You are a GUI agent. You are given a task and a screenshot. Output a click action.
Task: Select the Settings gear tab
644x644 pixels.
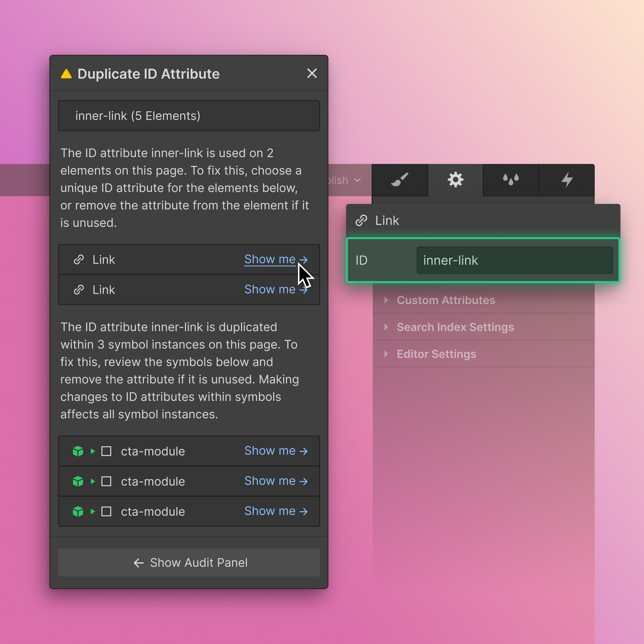(x=455, y=180)
